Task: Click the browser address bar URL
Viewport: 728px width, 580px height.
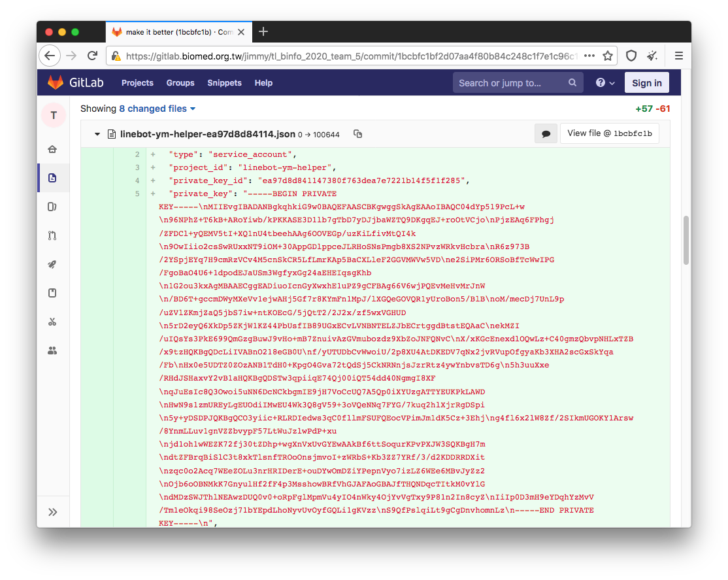Action: pyautogui.click(x=352, y=56)
